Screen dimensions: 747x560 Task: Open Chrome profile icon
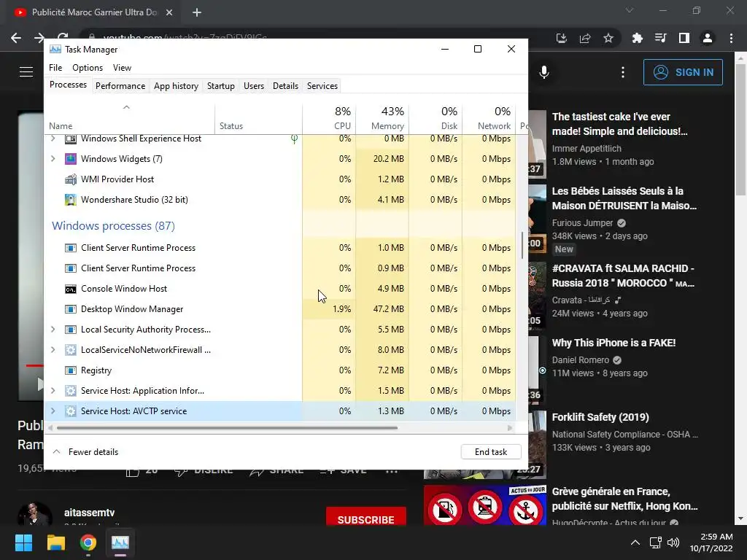coord(708,38)
